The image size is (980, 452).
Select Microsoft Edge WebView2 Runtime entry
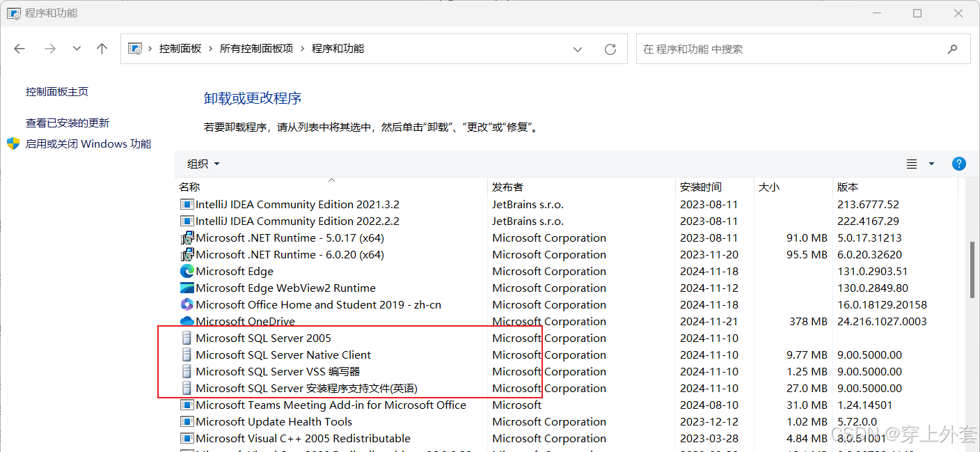tap(285, 288)
